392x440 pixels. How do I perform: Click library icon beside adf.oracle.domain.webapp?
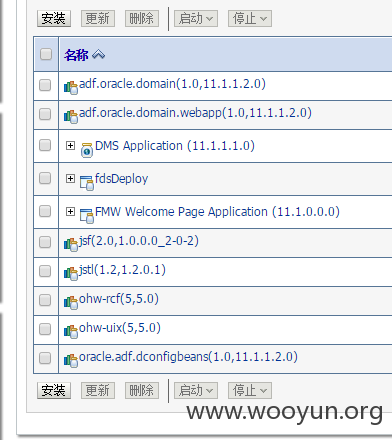tap(71, 117)
